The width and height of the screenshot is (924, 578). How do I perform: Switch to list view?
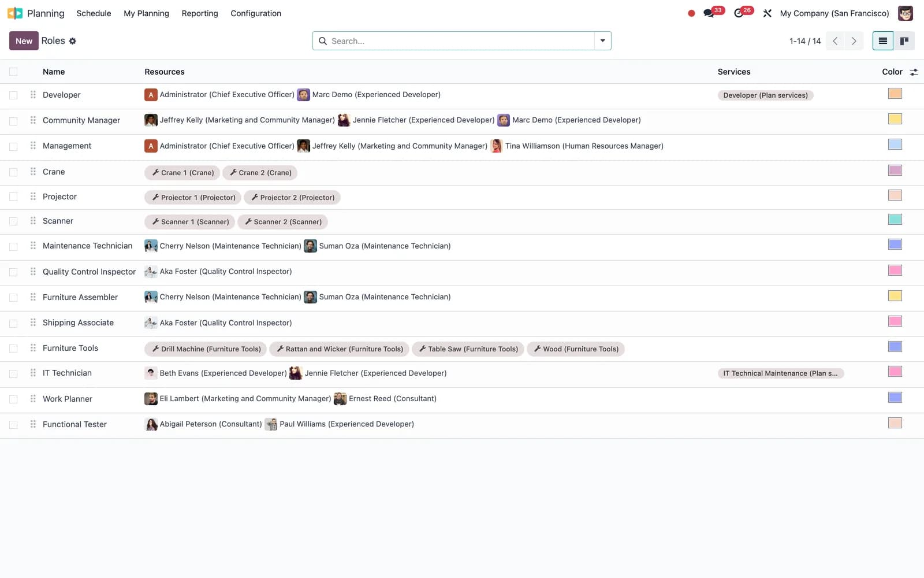(x=883, y=41)
